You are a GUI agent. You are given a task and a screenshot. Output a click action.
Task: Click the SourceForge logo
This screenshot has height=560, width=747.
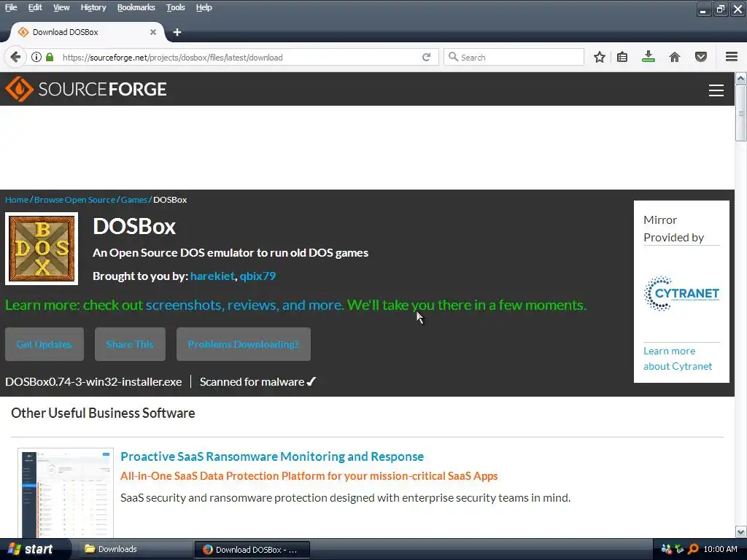click(86, 89)
